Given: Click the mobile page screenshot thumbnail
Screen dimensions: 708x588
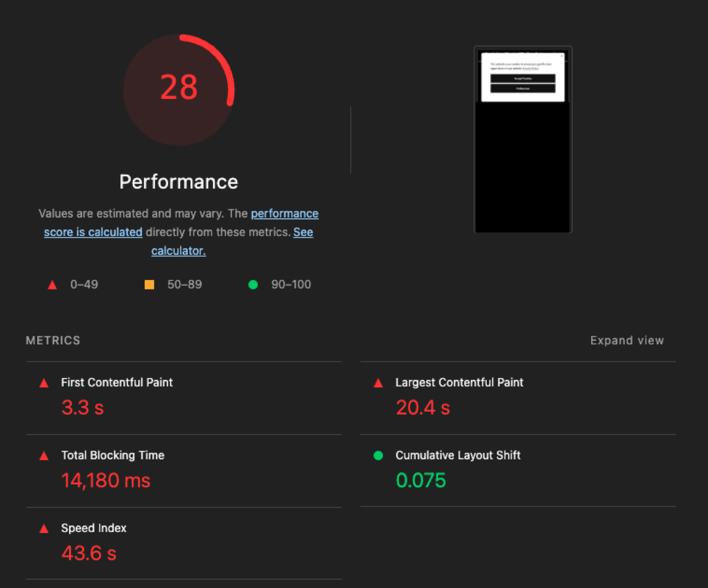Looking at the screenshot, I should pos(523,139).
